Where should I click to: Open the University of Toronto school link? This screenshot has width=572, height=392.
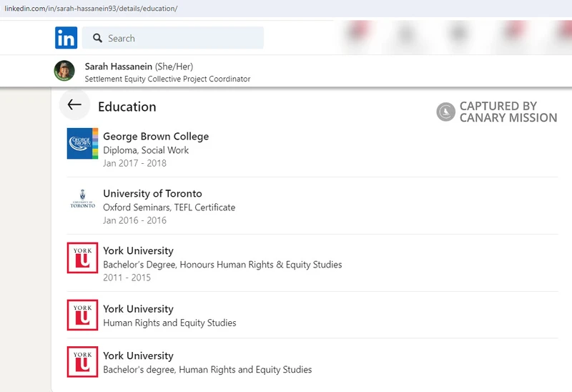(152, 193)
